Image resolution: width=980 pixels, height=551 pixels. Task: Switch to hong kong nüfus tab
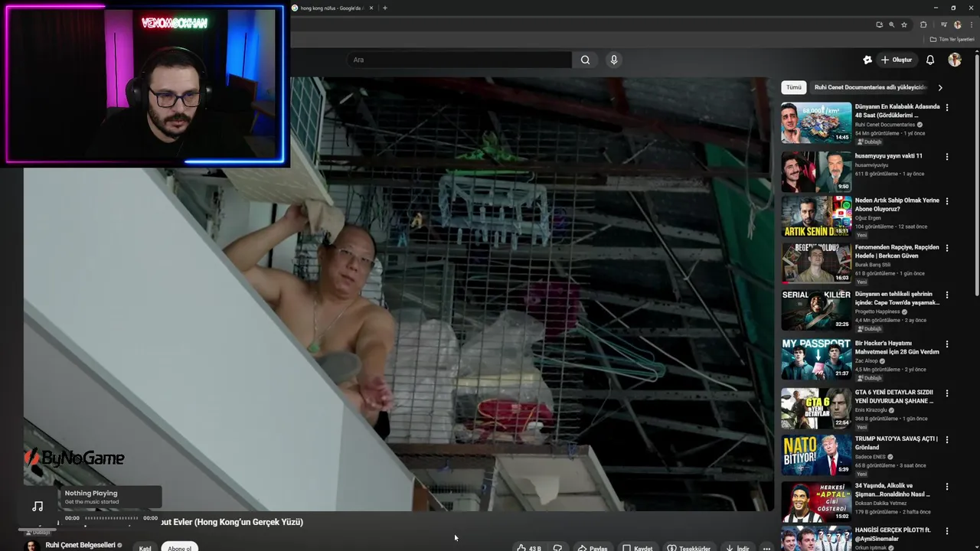(332, 8)
